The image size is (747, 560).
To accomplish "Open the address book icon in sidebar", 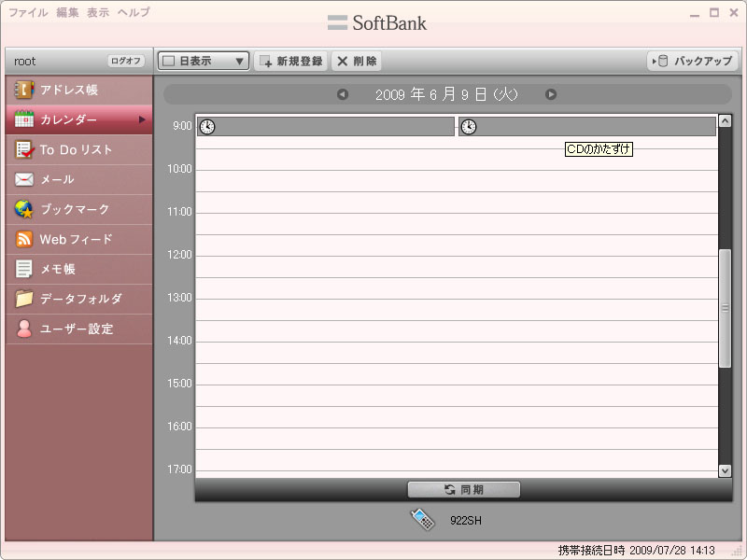I will click(24, 91).
